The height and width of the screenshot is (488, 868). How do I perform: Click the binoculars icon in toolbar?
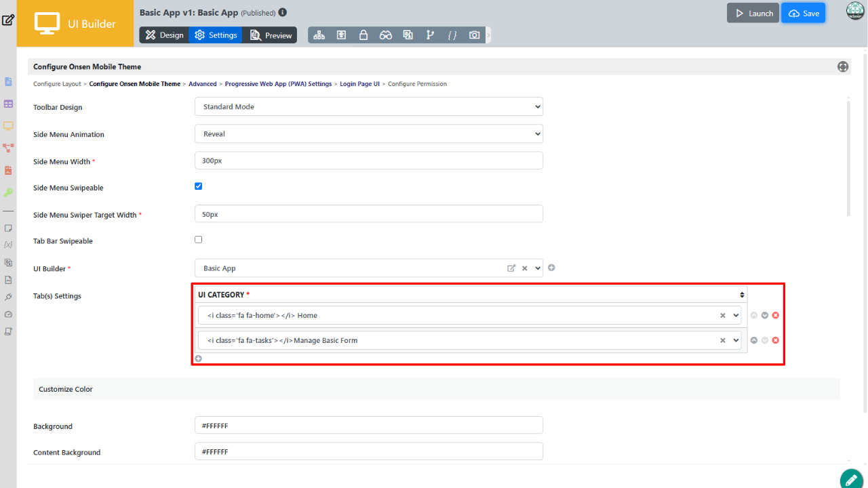click(385, 35)
